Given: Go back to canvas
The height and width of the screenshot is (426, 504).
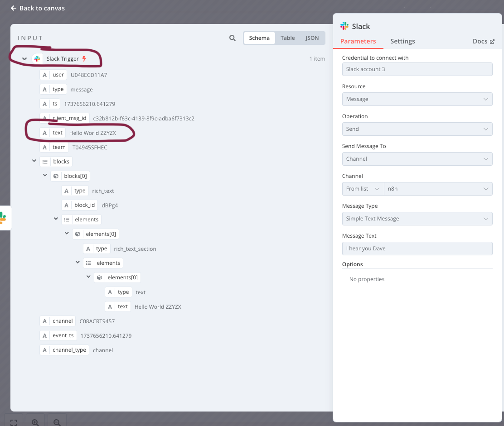Looking at the screenshot, I should pyautogui.click(x=38, y=8).
